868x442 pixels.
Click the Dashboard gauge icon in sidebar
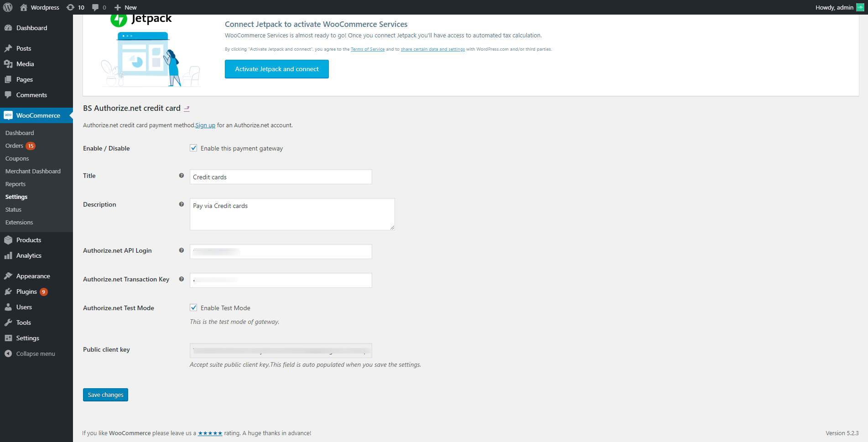coord(8,28)
